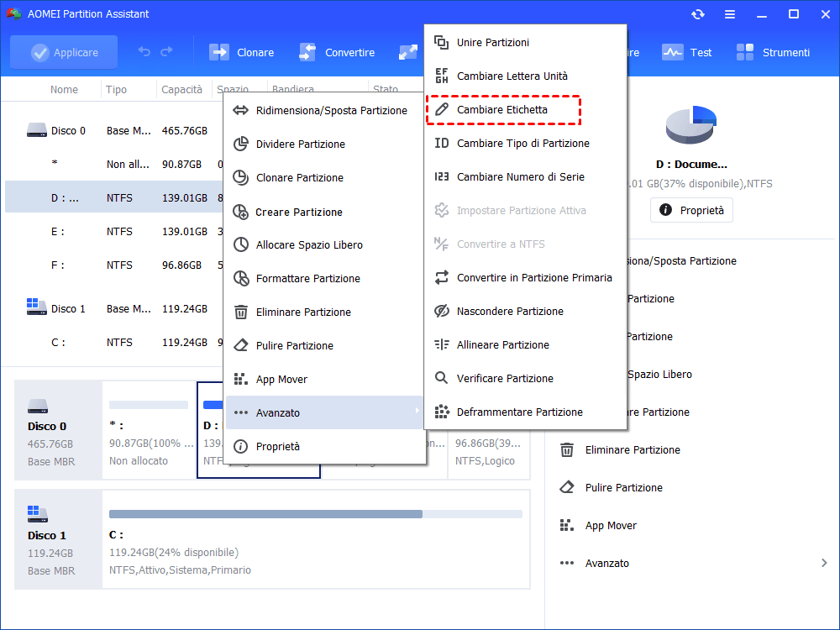Screen dimensions: 840x630
Task: Select the unallocated 90.87GB row
Action: [x=114, y=165]
